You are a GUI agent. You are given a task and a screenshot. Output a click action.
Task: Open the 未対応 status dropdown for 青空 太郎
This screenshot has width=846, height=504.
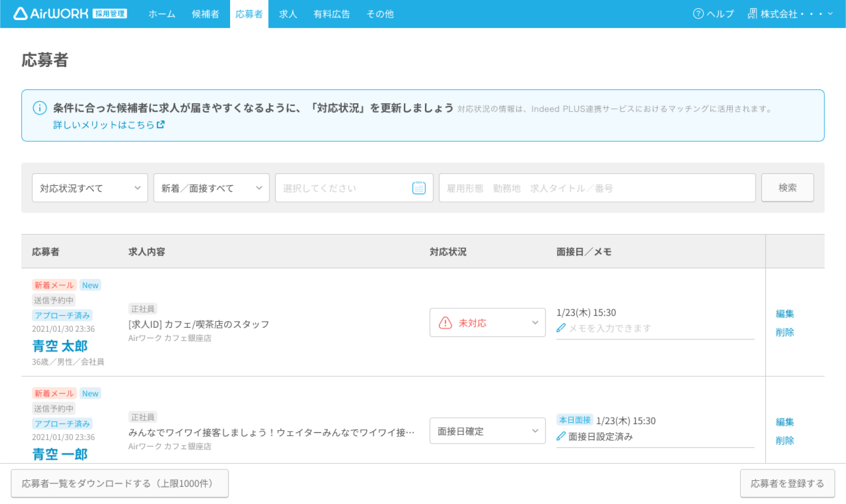[x=487, y=322]
